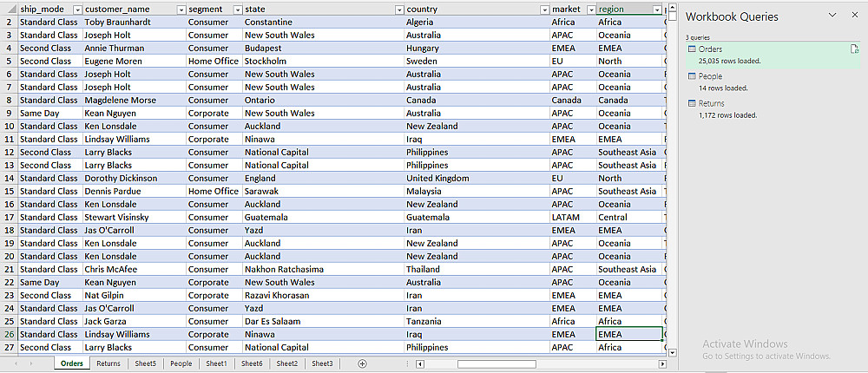Select the cell containing Magdelene Morse
868x373 pixels.
135,100
